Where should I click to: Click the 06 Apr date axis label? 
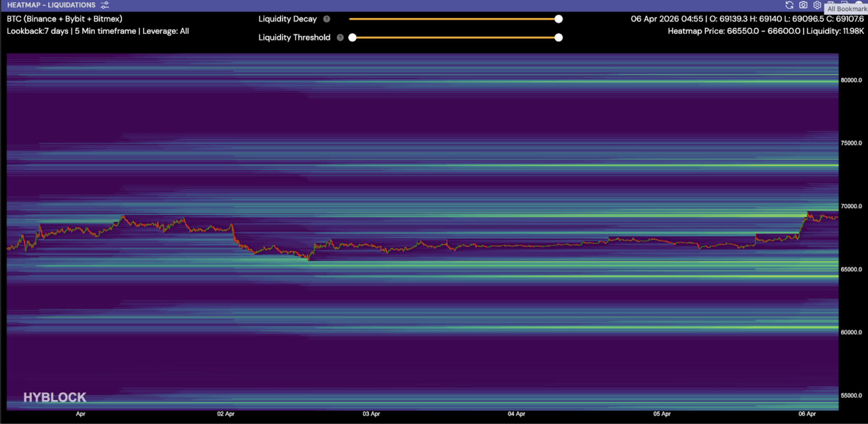pos(807,414)
